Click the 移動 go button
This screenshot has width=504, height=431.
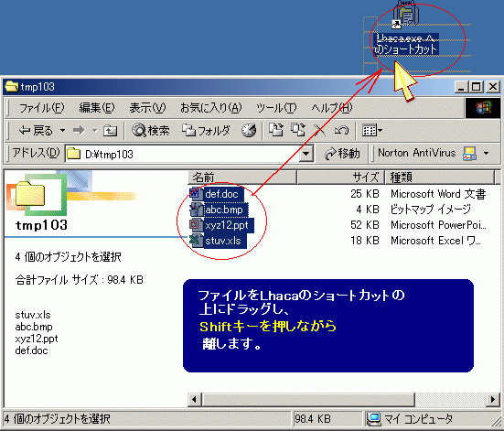[342, 154]
